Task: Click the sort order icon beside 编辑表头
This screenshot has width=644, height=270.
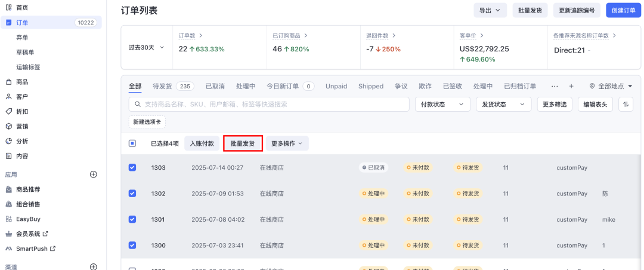Action: pos(626,104)
